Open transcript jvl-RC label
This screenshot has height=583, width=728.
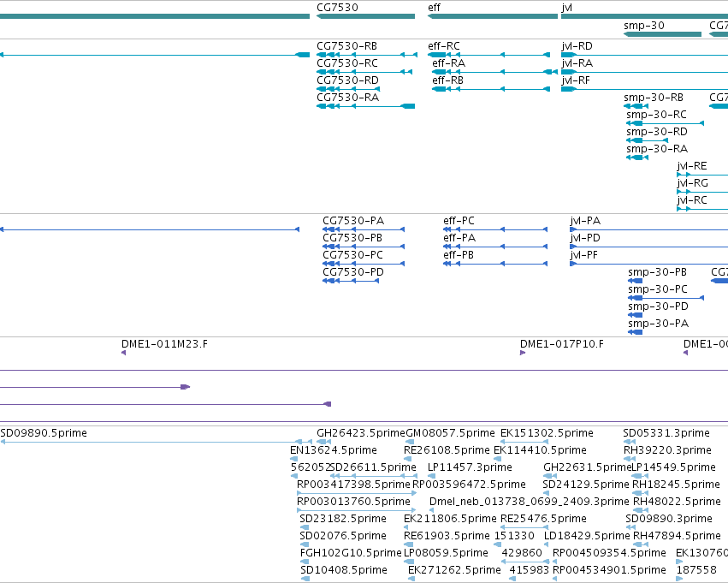(692, 200)
